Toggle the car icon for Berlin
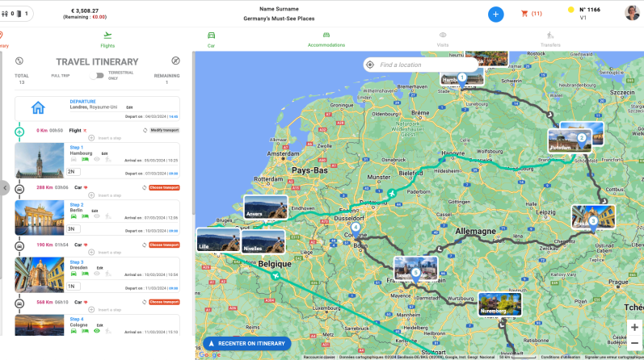Viewport: 644px width, 360px height. [74, 216]
